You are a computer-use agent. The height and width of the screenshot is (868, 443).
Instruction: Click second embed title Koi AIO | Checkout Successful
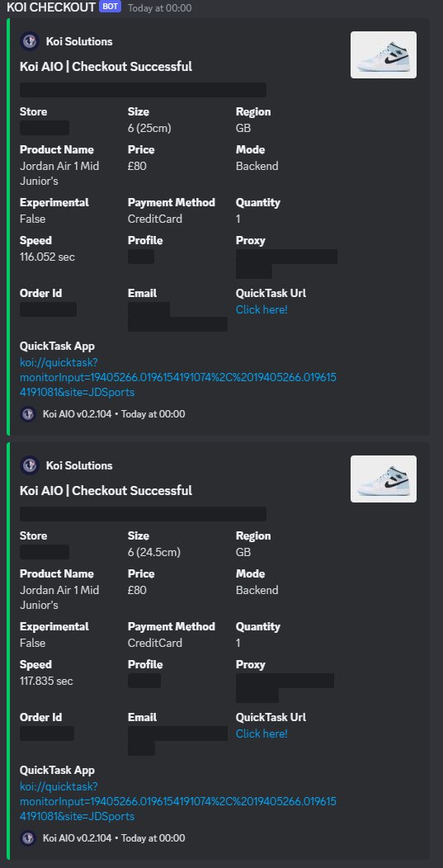pos(106,490)
